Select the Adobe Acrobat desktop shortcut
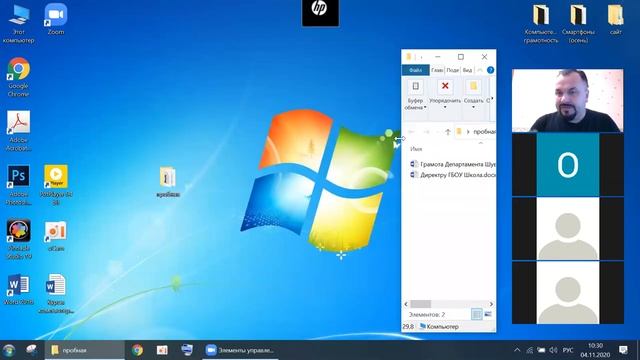Screen dimensions: 640x360 tap(18, 131)
